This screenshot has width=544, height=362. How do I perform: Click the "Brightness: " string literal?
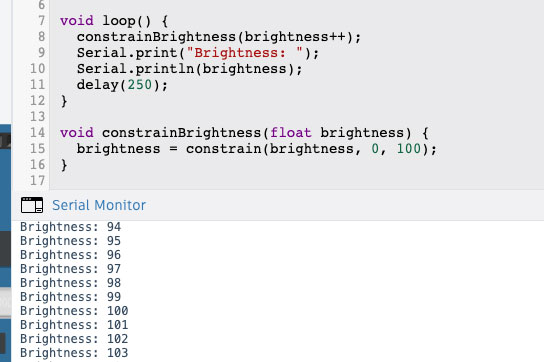(x=245, y=53)
